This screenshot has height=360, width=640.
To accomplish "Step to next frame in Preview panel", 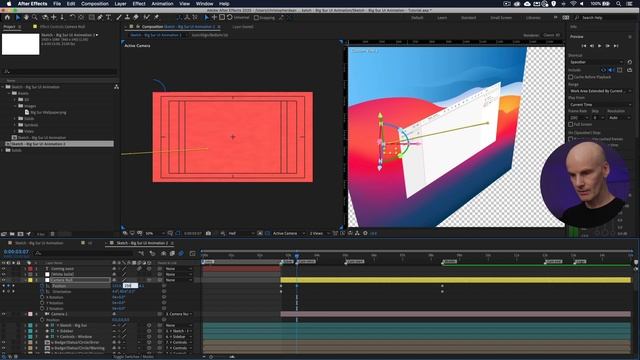I will coord(608,46).
